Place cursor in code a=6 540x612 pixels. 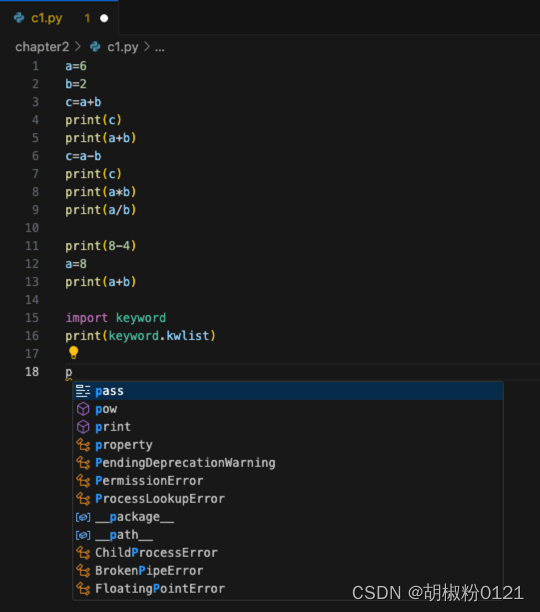click(x=76, y=66)
